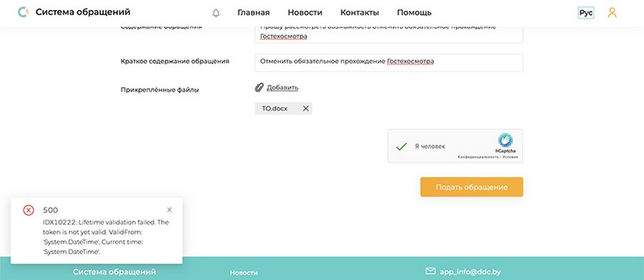Image resolution: width=644 pixels, height=280 pixels.
Task: Click the TO.docx file chip
Action: point(283,109)
